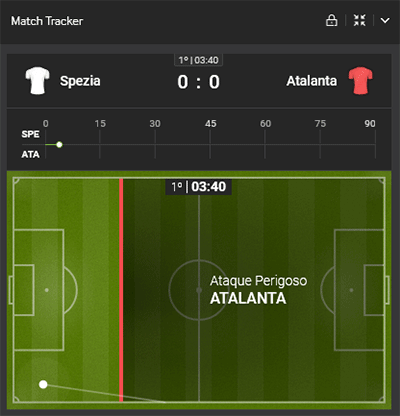Toggle the lock icon in Match Tracker header

tap(331, 20)
